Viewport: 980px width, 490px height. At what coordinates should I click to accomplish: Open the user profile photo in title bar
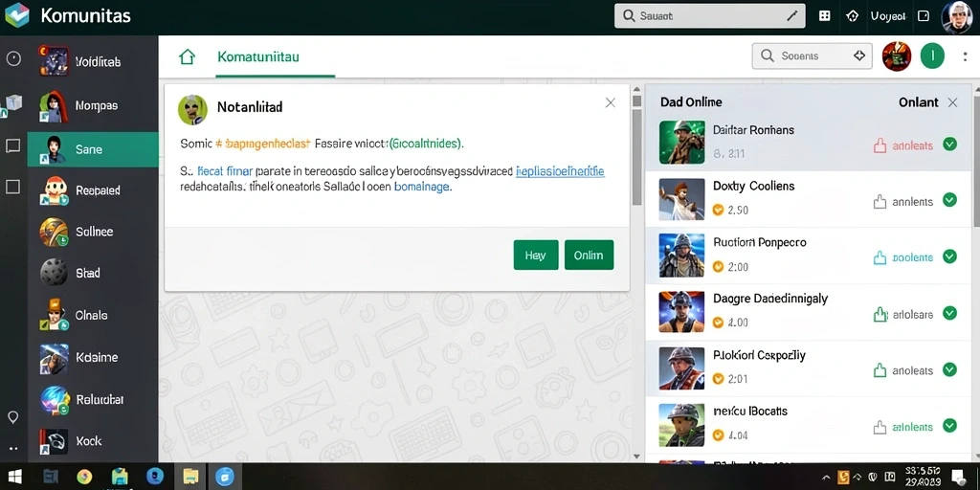point(956,17)
